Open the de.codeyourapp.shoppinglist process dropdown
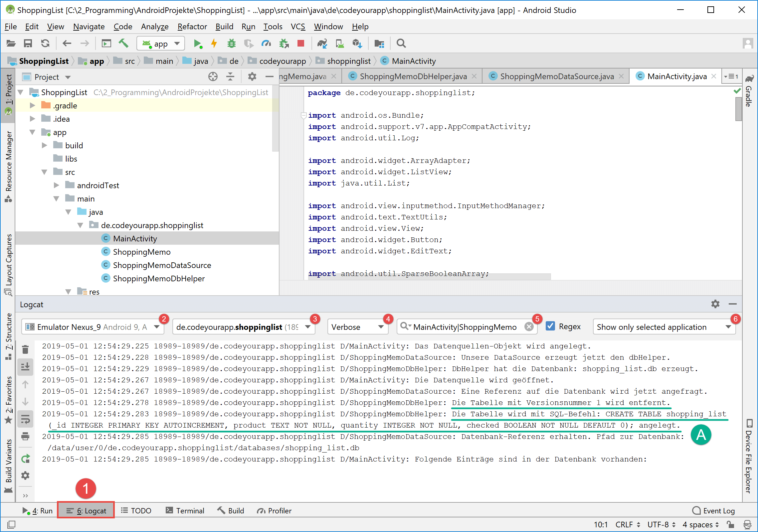 [243, 327]
